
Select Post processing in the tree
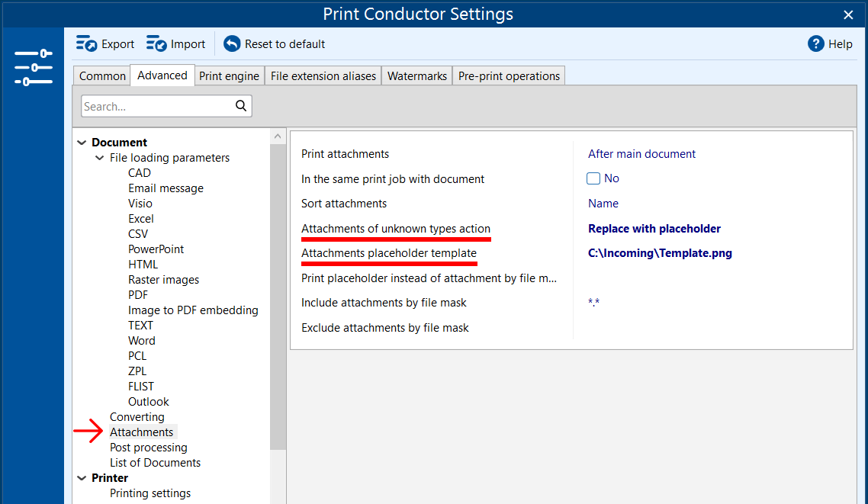coord(148,448)
